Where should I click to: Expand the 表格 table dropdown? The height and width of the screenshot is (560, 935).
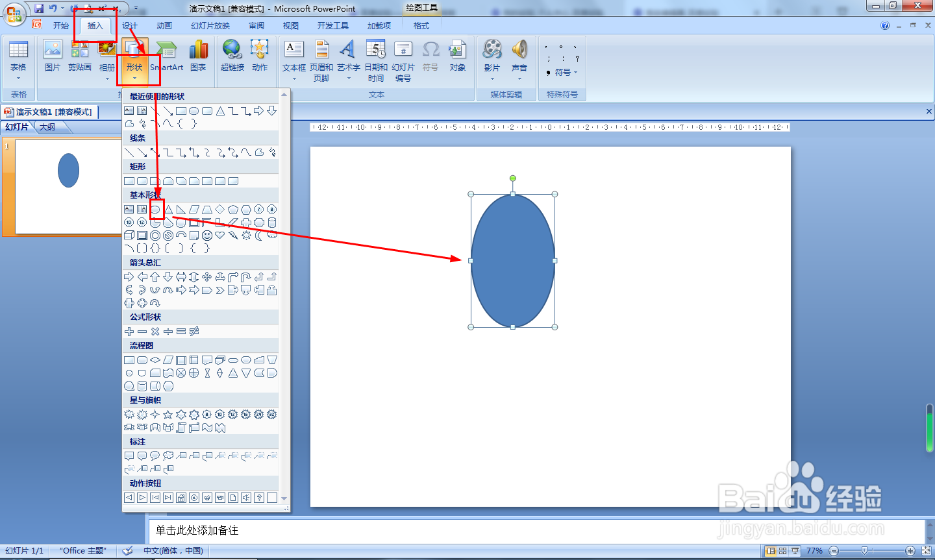point(18,79)
